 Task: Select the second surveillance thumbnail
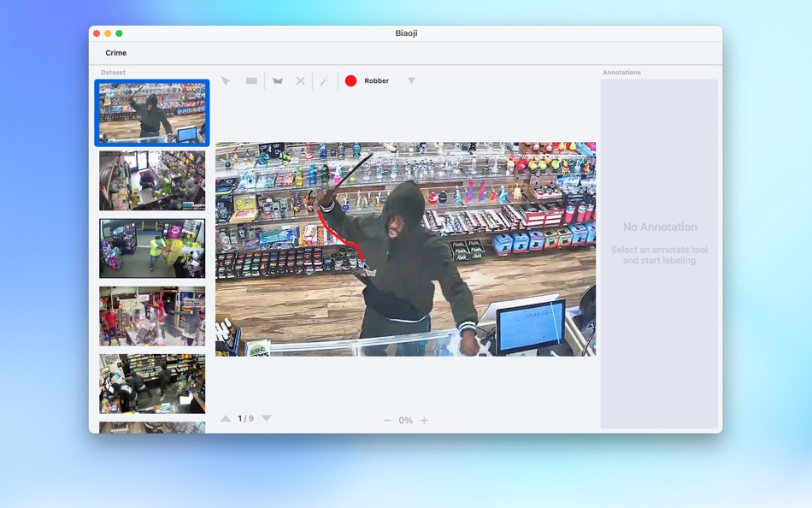[x=151, y=180]
